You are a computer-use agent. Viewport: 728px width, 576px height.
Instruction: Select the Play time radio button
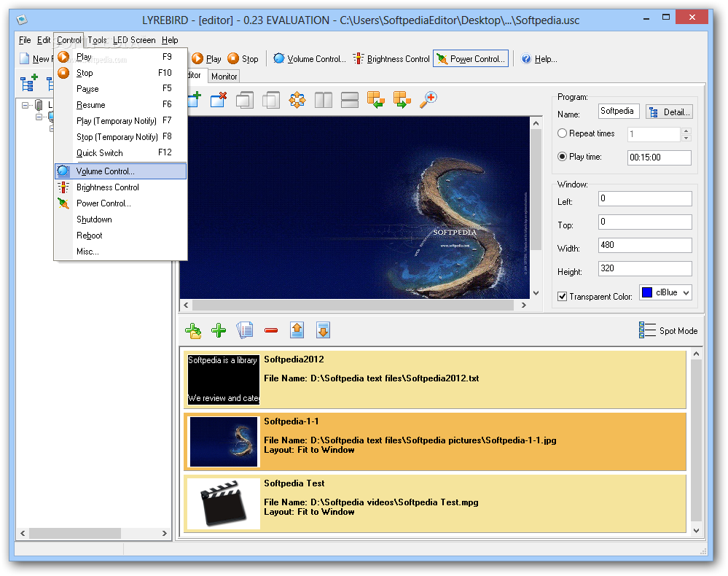pos(562,157)
